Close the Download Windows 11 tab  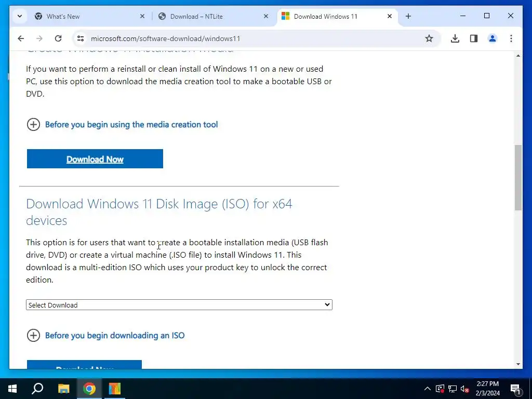coord(390,16)
